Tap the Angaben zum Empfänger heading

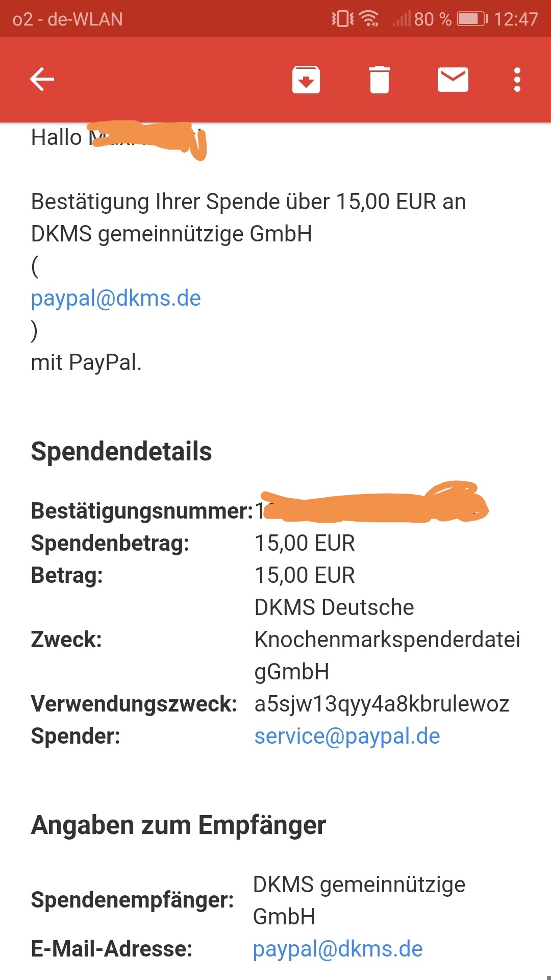click(x=179, y=825)
